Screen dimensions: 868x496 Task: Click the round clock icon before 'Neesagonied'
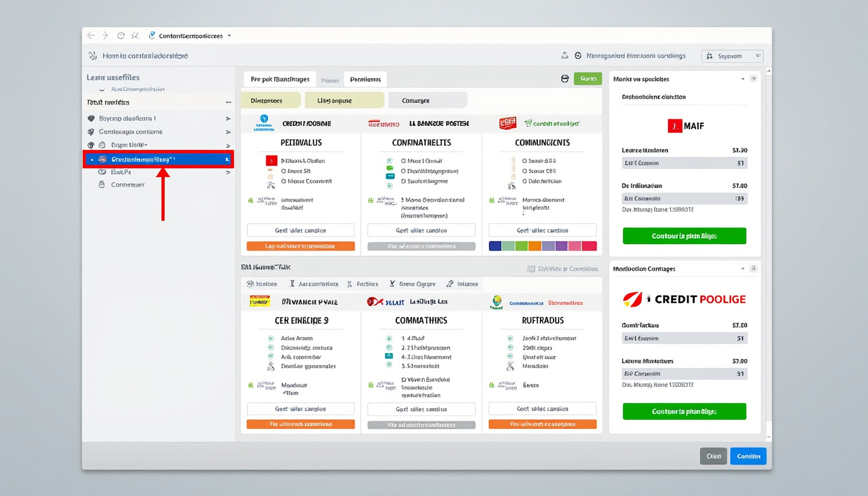(578, 56)
